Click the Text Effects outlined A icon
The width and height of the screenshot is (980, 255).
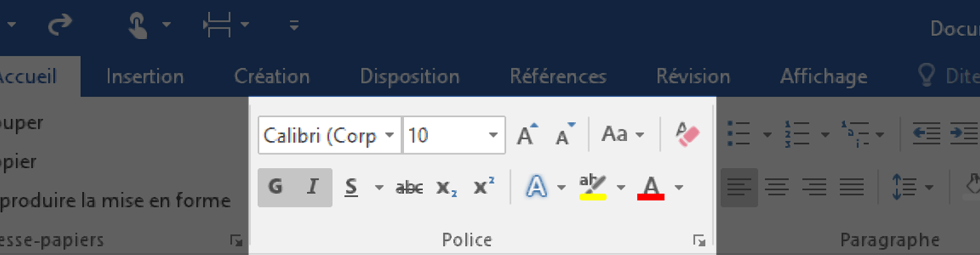tap(536, 187)
